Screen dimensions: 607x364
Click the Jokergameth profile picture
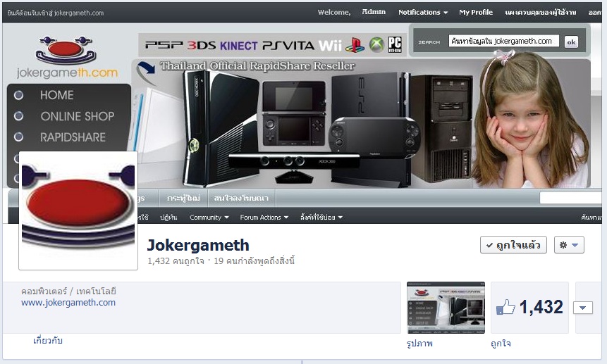[78, 211]
